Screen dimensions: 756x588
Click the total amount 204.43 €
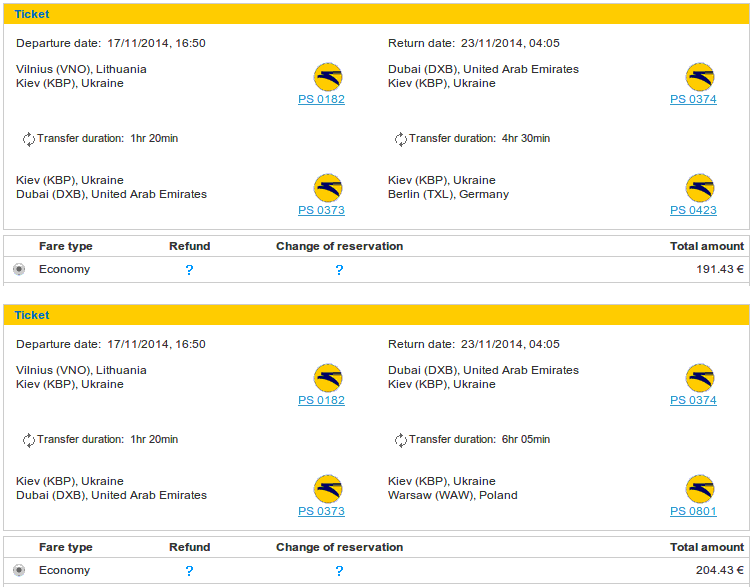[x=719, y=570]
